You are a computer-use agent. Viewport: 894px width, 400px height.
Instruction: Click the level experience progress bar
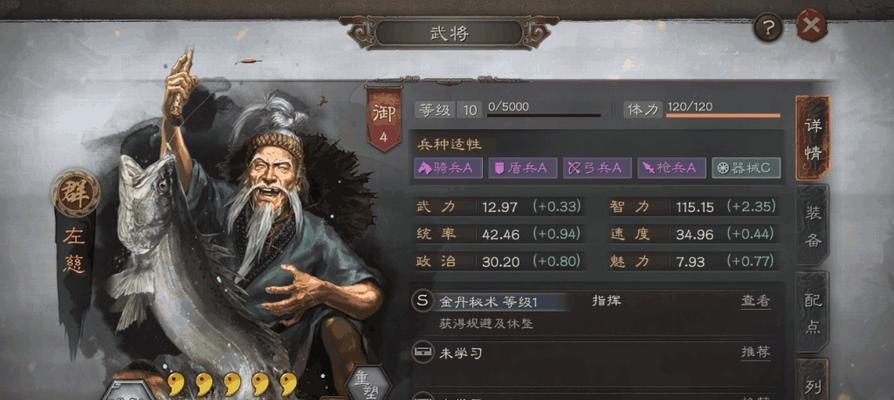click(543, 116)
